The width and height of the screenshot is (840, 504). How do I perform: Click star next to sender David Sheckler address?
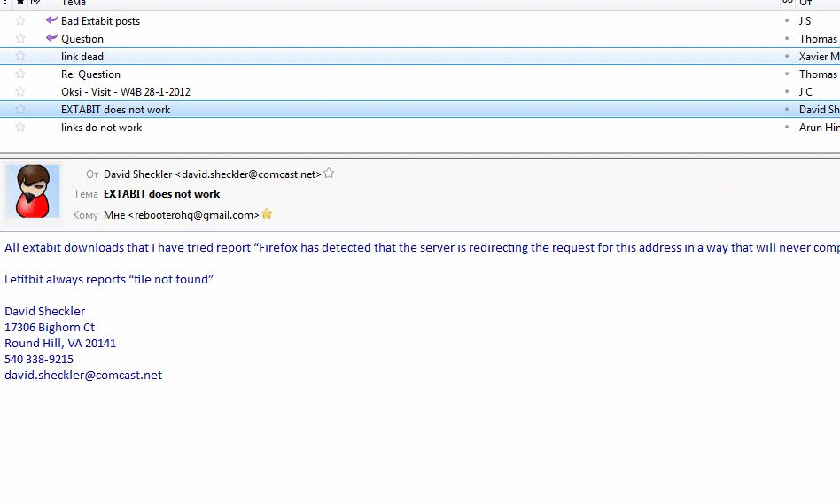coord(329,174)
